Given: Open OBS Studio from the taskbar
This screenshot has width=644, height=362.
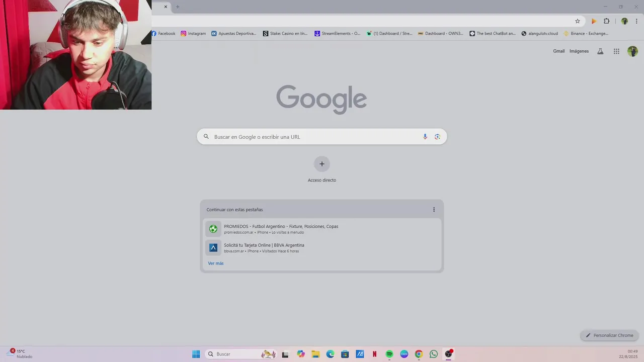Looking at the screenshot, I should coord(448,354).
